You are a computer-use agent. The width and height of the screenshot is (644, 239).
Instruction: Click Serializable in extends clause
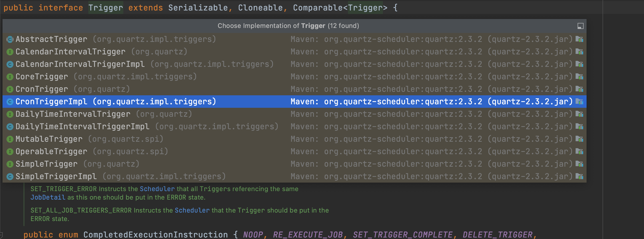(198, 8)
